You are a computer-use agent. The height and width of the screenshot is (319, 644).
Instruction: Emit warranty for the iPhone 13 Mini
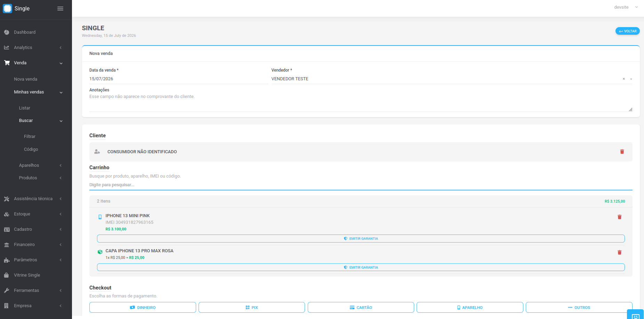361,238
